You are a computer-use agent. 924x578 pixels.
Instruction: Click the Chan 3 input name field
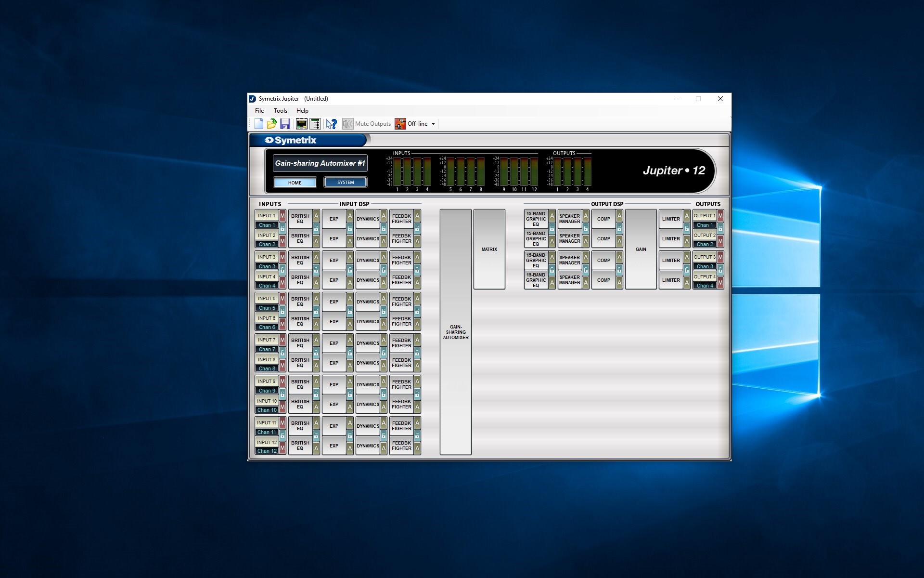pos(267,266)
